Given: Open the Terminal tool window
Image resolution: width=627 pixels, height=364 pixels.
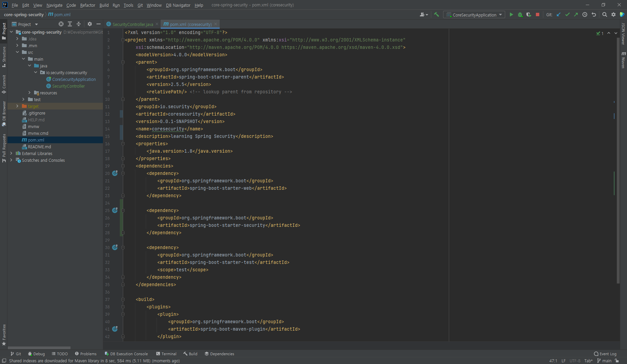Looking at the screenshot, I should click(166, 354).
